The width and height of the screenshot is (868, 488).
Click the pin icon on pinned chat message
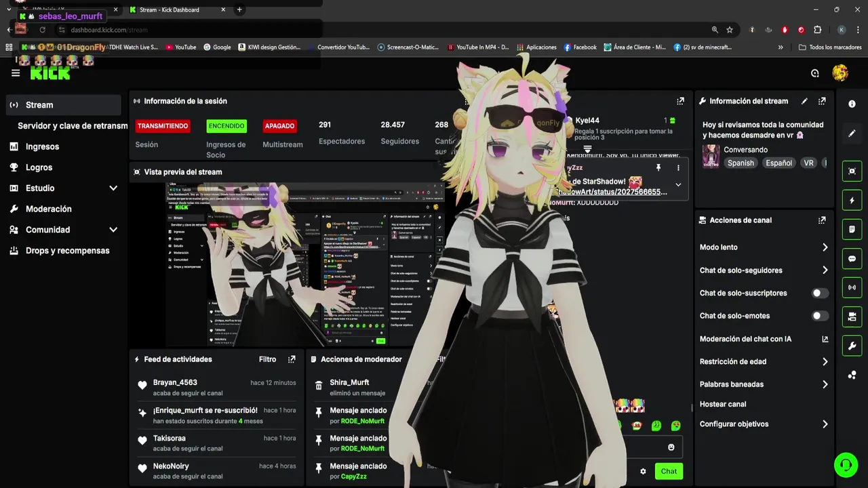point(658,167)
